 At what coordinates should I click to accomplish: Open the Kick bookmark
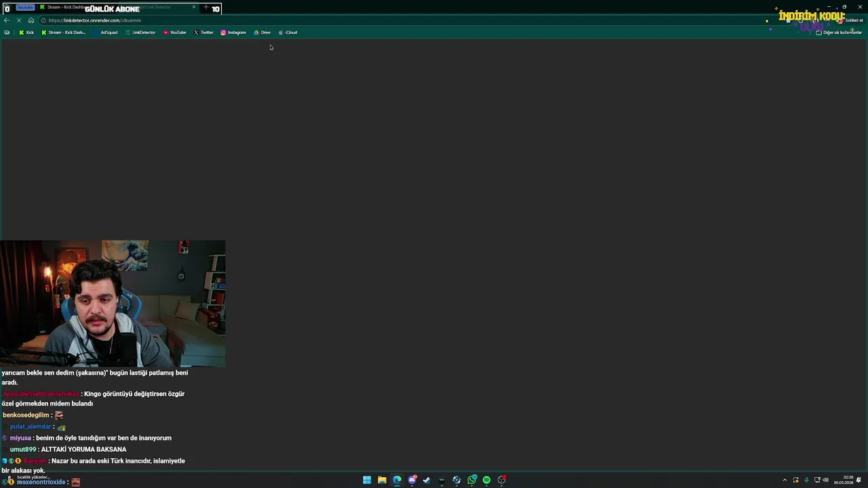pos(26,33)
